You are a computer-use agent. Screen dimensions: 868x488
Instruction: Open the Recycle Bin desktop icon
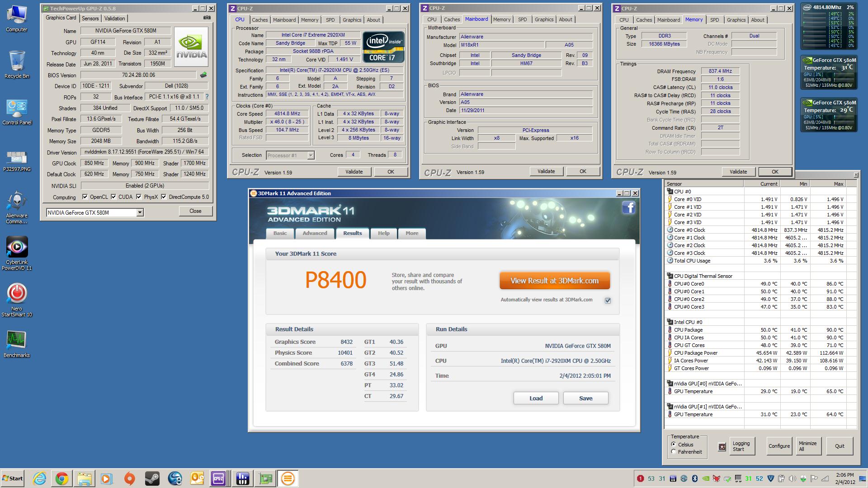[17, 65]
